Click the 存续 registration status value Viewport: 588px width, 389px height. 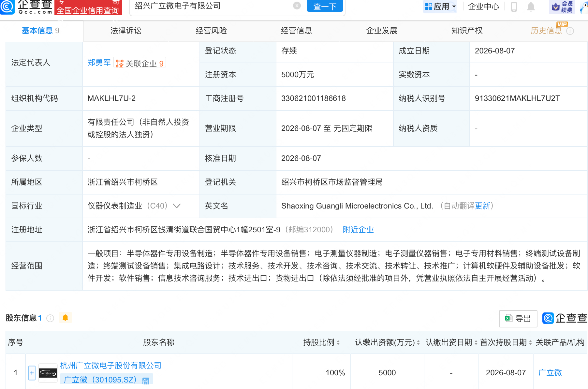pos(289,51)
